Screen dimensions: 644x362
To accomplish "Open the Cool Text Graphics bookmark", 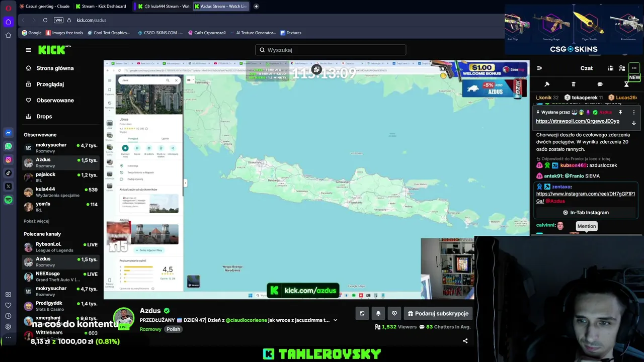I will (x=108, y=33).
